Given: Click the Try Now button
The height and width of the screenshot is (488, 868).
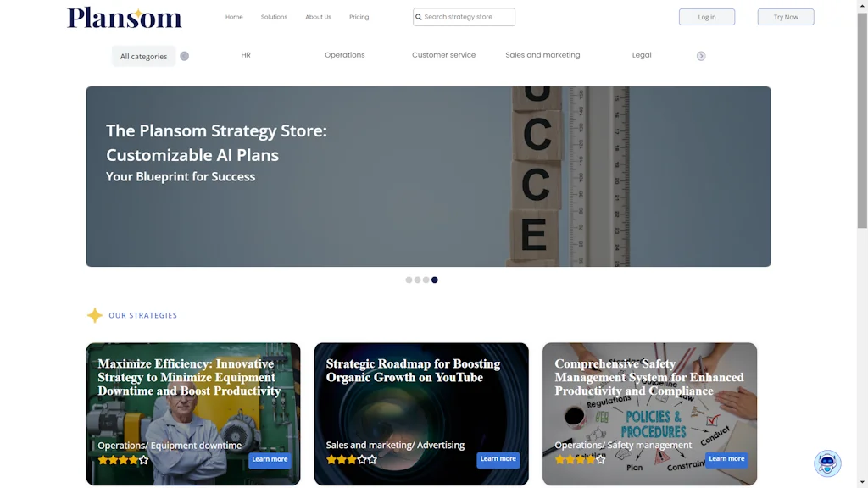Looking at the screenshot, I should [786, 17].
